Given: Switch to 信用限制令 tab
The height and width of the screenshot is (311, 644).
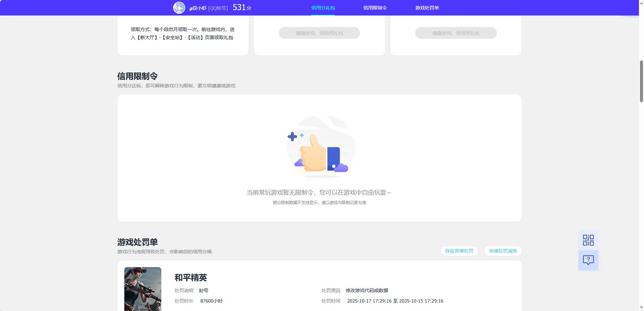Looking at the screenshot, I should (375, 8).
